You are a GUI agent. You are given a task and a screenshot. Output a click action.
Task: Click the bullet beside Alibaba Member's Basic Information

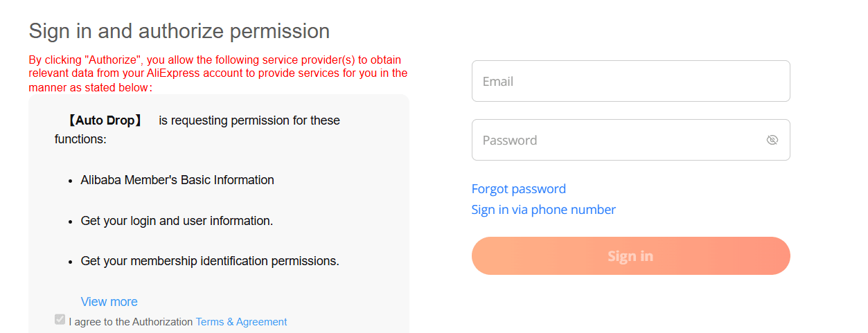pyautogui.click(x=71, y=181)
